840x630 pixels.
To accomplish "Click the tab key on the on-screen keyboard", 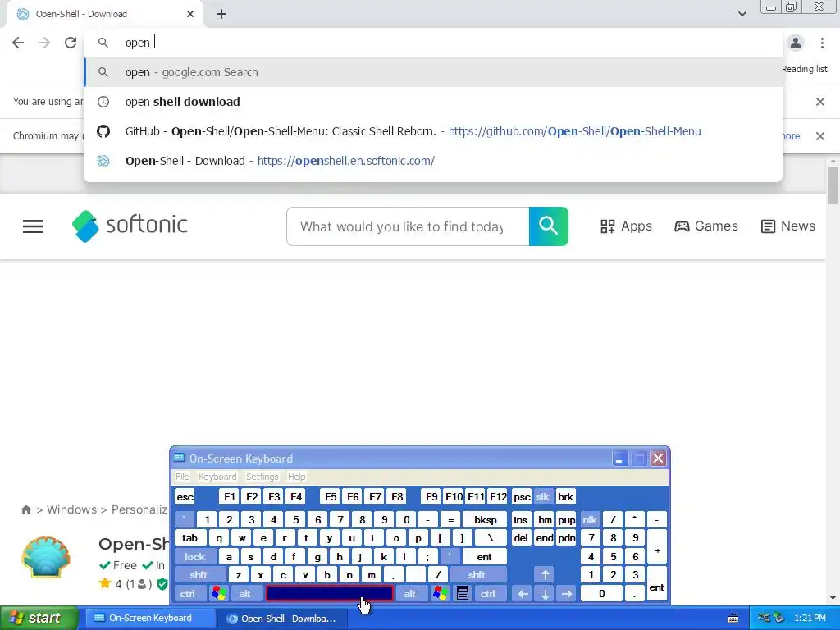I will pyautogui.click(x=189, y=538).
